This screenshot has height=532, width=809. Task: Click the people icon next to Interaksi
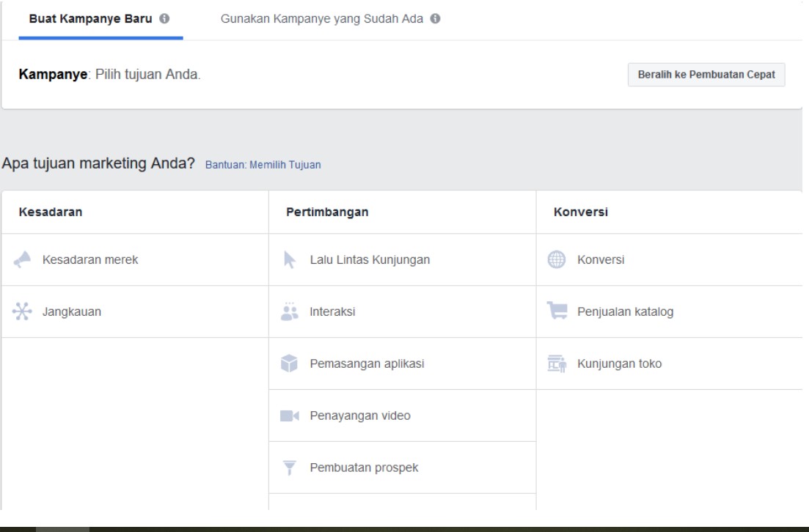[290, 311]
